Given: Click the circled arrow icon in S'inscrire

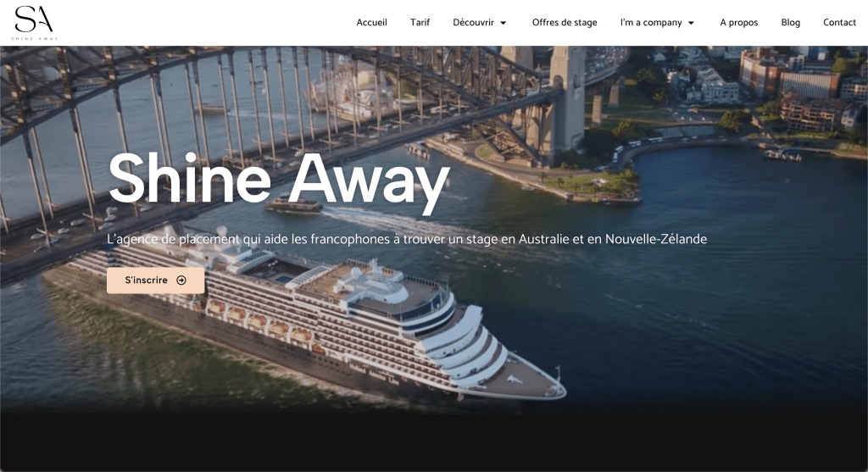Looking at the screenshot, I should [181, 280].
